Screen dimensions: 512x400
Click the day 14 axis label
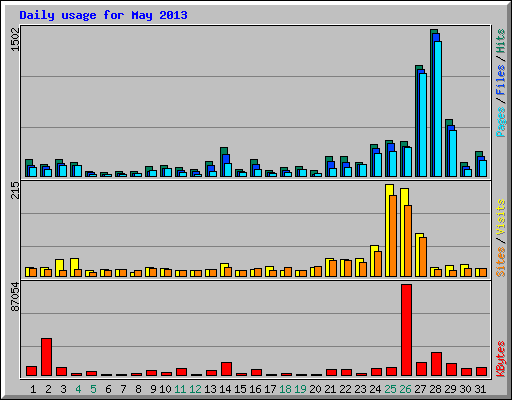[225, 389]
